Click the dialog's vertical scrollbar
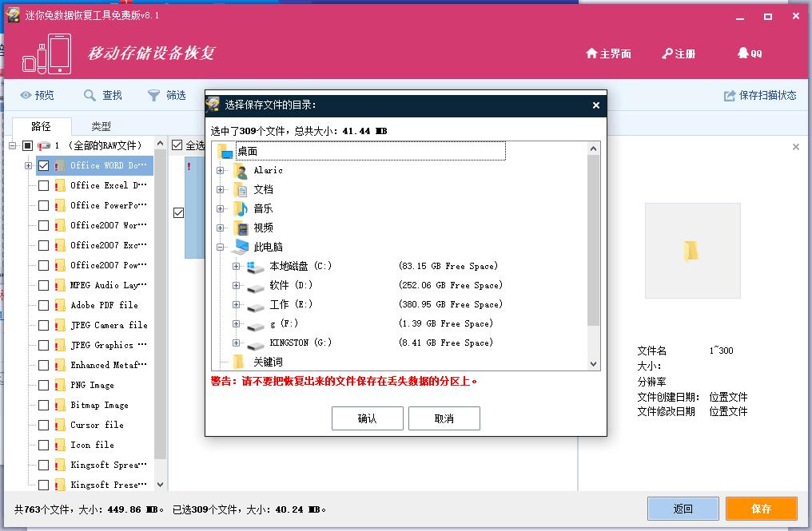Viewport: 812px width, 531px height. [593, 240]
